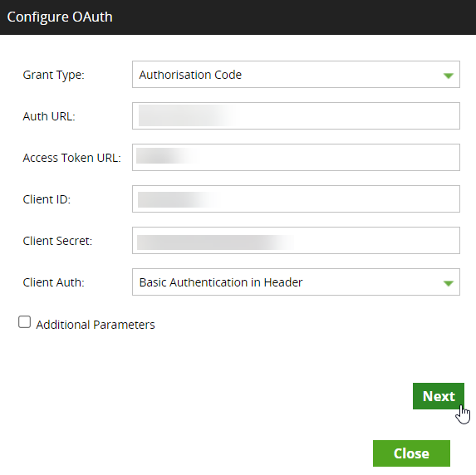Viewport: 476px width, 475px height.
Task: Click the Next button
Action: pos(439,396)
